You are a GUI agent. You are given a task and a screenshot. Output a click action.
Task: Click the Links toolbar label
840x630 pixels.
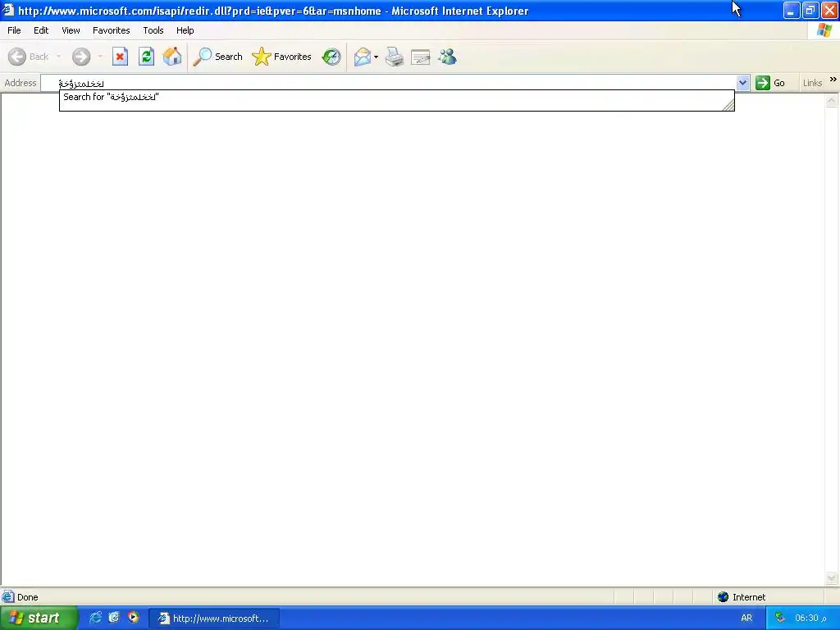pos(812,83)
